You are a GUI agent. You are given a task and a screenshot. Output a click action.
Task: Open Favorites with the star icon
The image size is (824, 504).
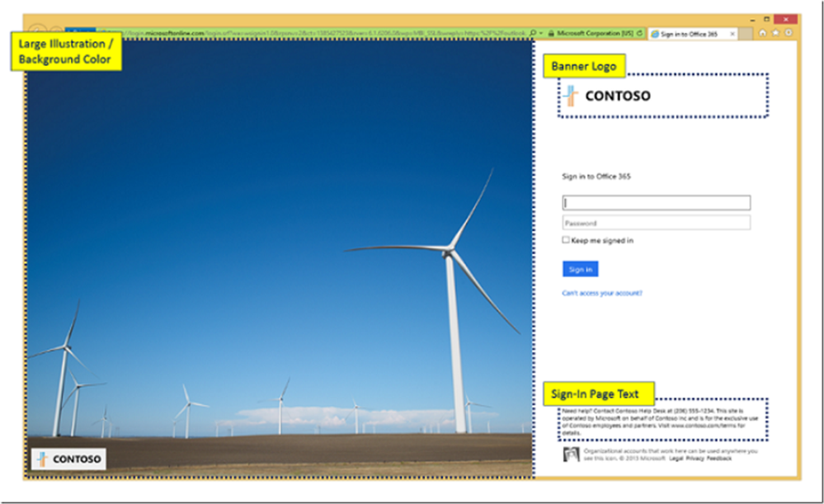(775, 33)
